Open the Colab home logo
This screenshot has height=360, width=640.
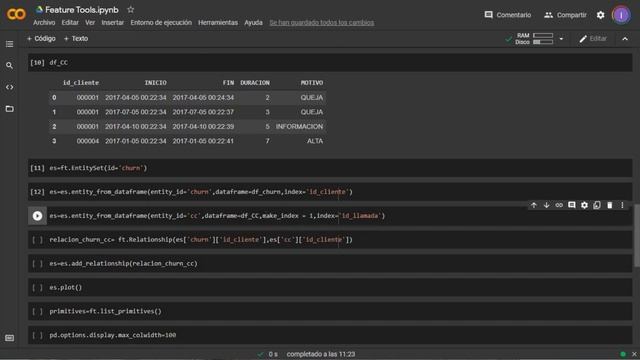16,14
